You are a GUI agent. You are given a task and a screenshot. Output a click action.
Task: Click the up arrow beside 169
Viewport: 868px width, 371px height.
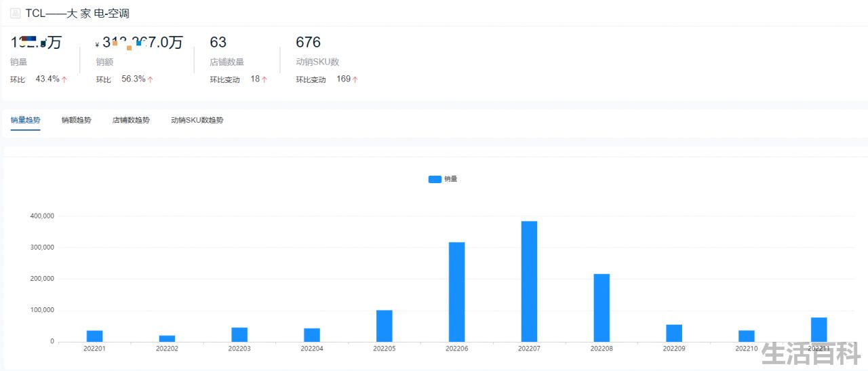pos(355,79)
